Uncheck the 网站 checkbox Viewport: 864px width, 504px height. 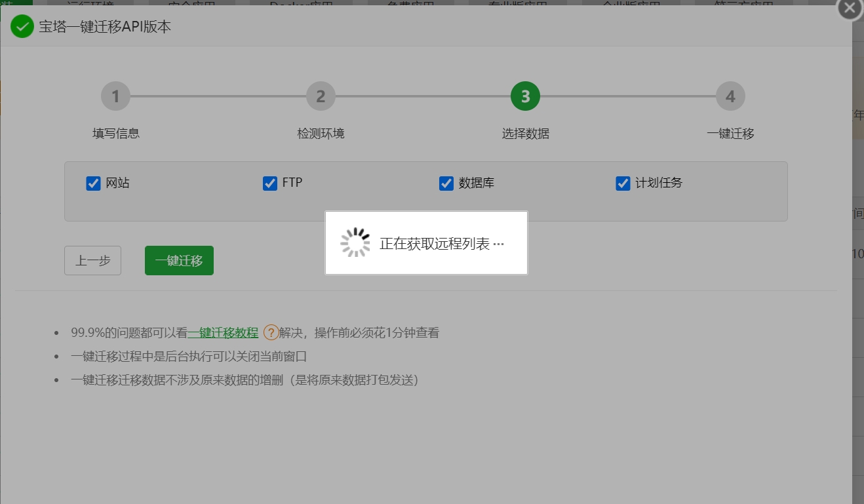click(x=93, y=183)
